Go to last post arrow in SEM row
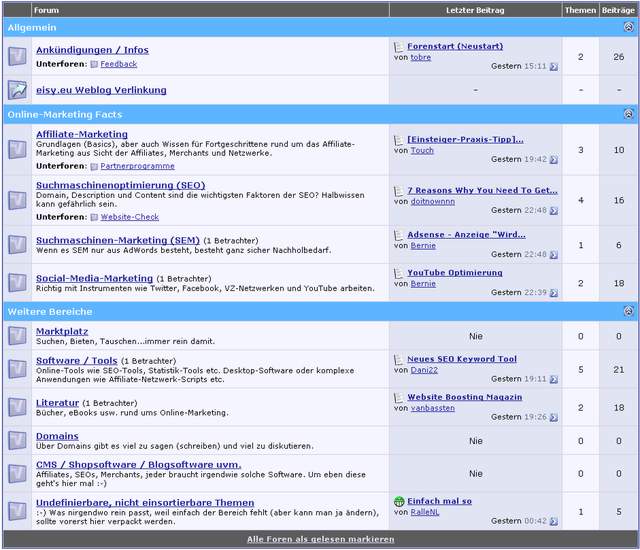The height and width of the screenshot is (550, 640). tap(553, 255)
